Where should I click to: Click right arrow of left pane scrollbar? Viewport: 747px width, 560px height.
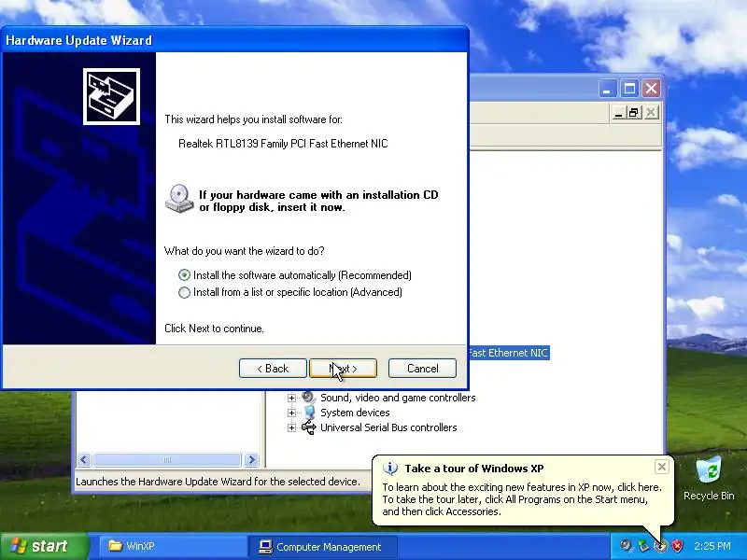251,459
